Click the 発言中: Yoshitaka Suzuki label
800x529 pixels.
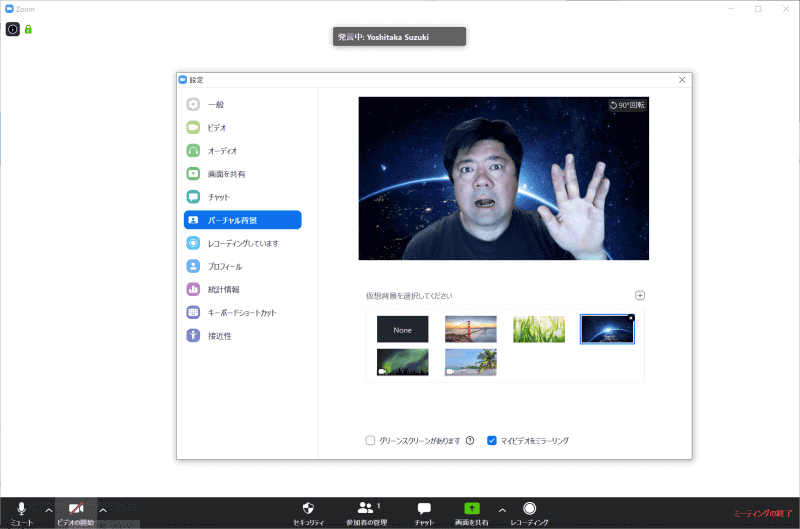[x=399, y=37]
